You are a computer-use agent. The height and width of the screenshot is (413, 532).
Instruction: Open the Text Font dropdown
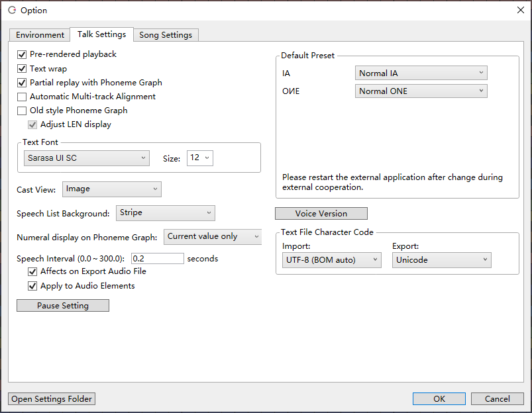click(x=87, y=158)
